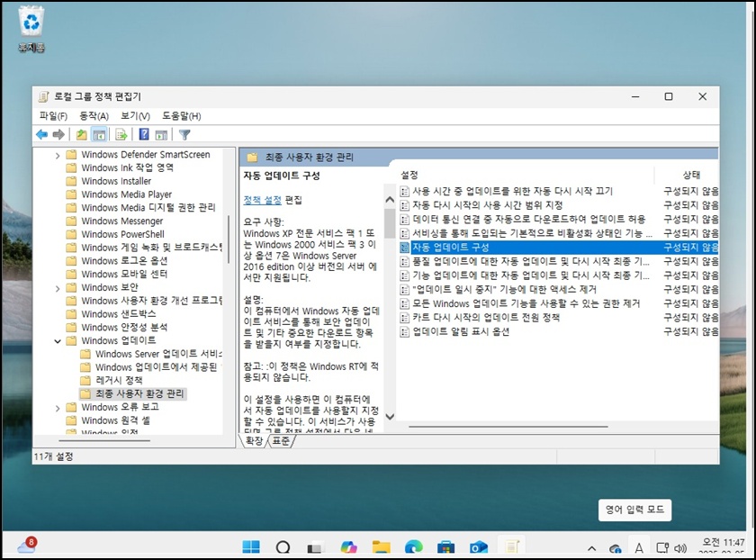Open the 동작(A) menu

tap(94, 116)
